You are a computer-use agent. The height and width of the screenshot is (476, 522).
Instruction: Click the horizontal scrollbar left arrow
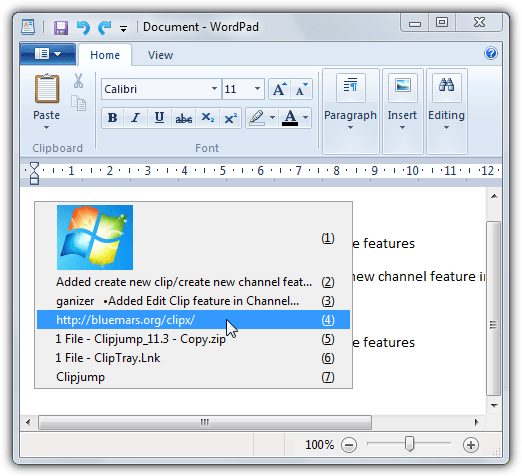pos(28,422)
